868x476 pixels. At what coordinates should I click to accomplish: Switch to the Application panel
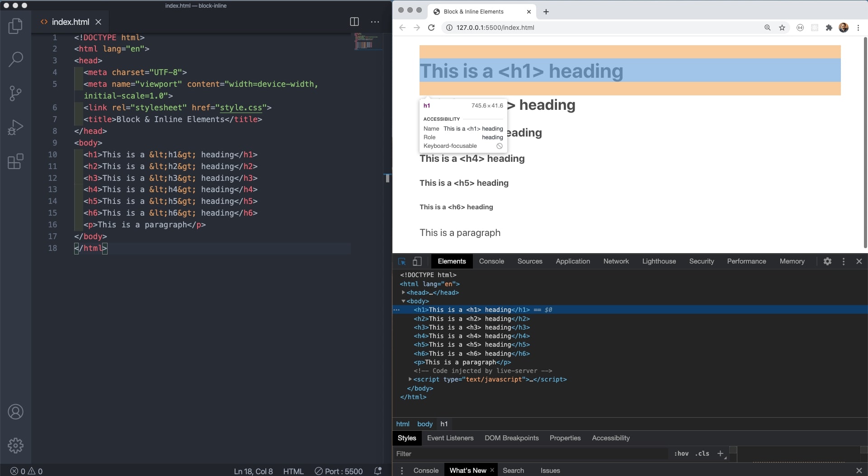point(573,261)
